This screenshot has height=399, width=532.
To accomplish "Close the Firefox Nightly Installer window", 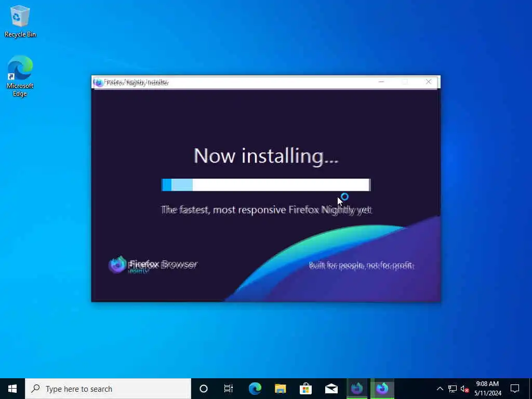I will [x=429, y=82].
